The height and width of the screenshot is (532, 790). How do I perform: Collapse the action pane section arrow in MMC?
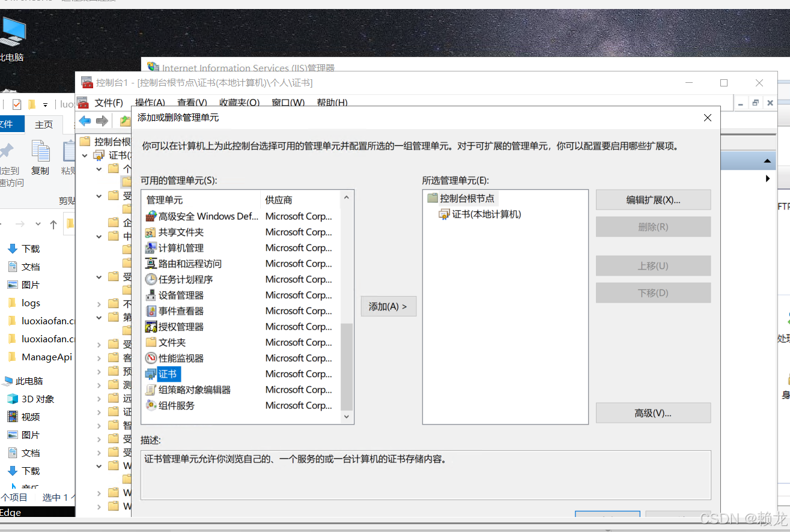coord(767,161)
